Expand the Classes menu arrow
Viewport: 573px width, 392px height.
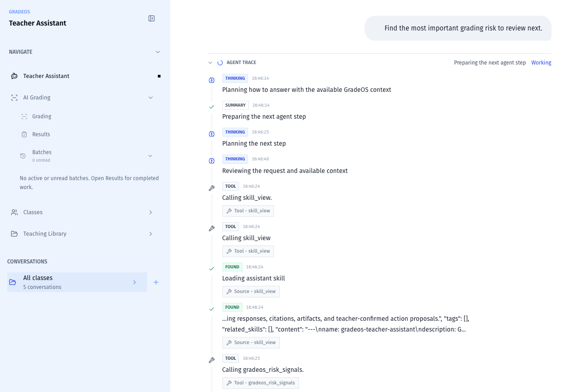151,212
